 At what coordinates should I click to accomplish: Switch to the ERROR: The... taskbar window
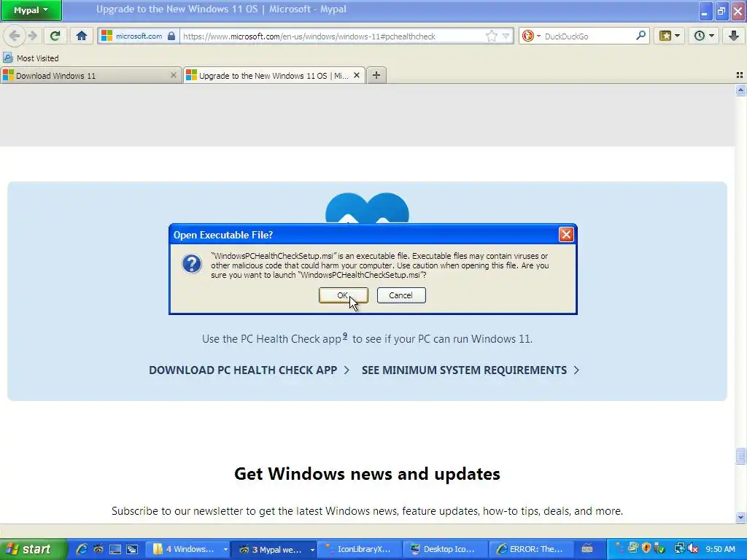532,549
